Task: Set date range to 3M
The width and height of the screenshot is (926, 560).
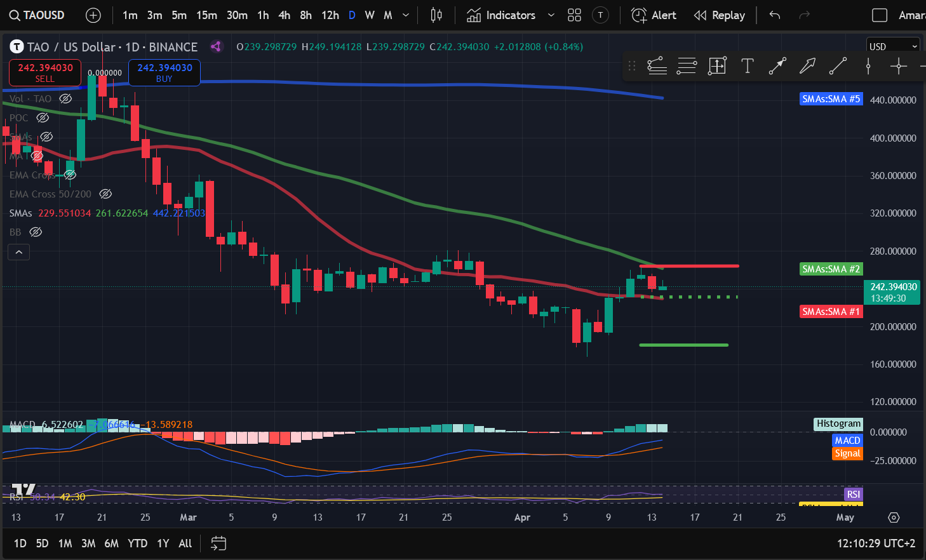Action: 88,543
